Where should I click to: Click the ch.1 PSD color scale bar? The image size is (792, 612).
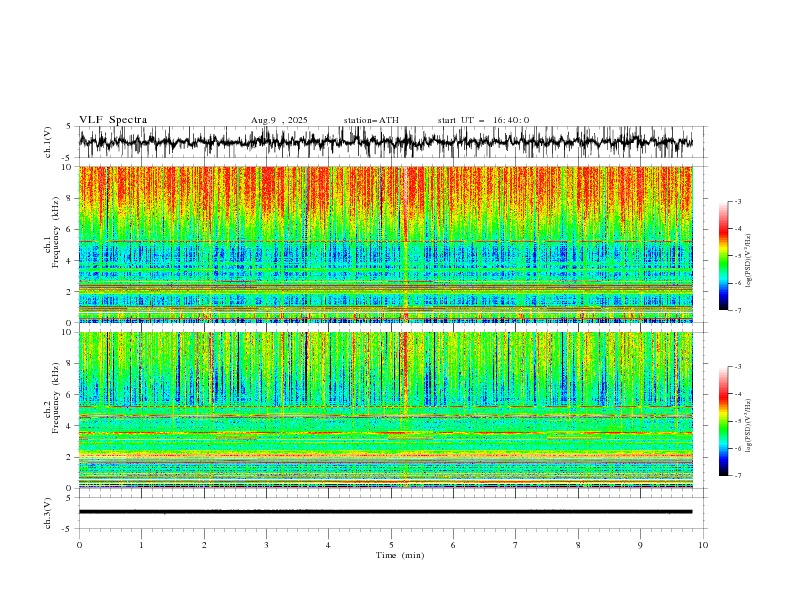tap(723, 256)
